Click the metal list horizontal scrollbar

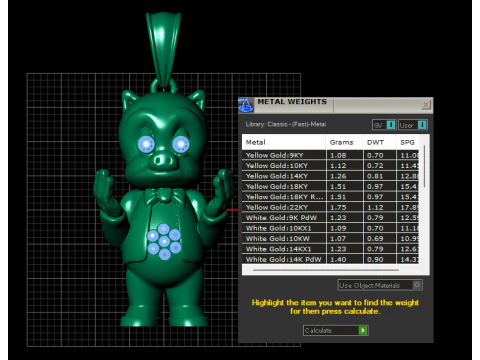(326, 270)
